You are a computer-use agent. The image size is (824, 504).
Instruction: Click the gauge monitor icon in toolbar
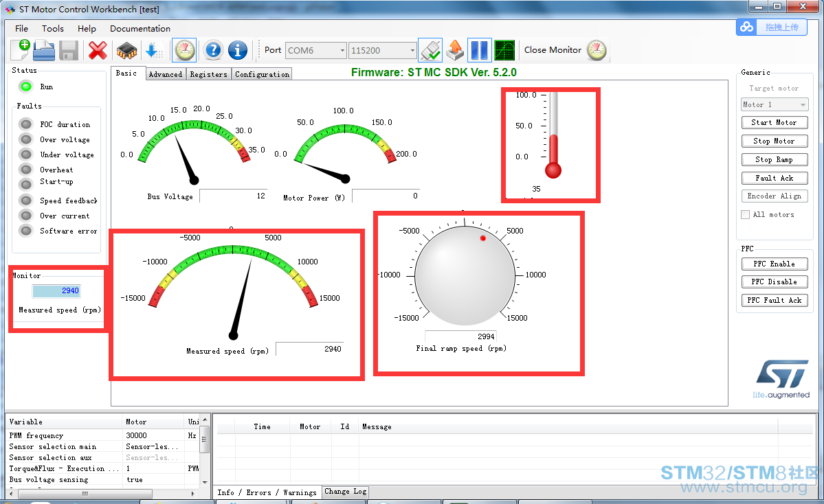click(184, 50)
